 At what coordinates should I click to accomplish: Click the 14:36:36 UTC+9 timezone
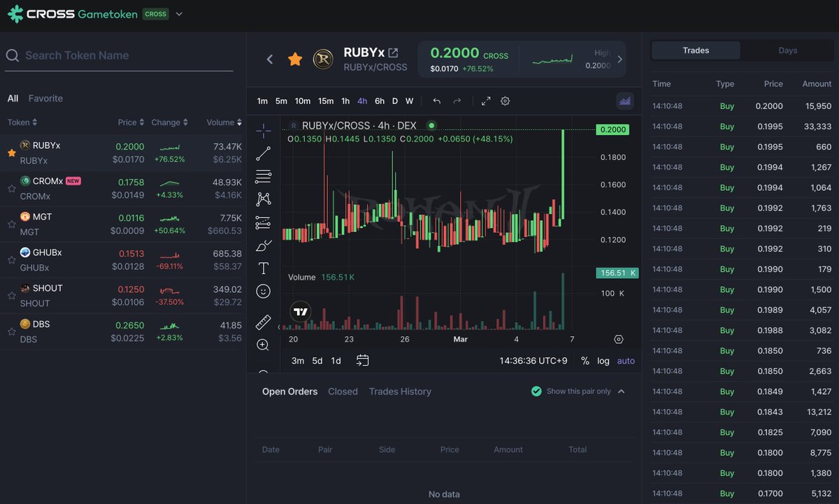533,361
